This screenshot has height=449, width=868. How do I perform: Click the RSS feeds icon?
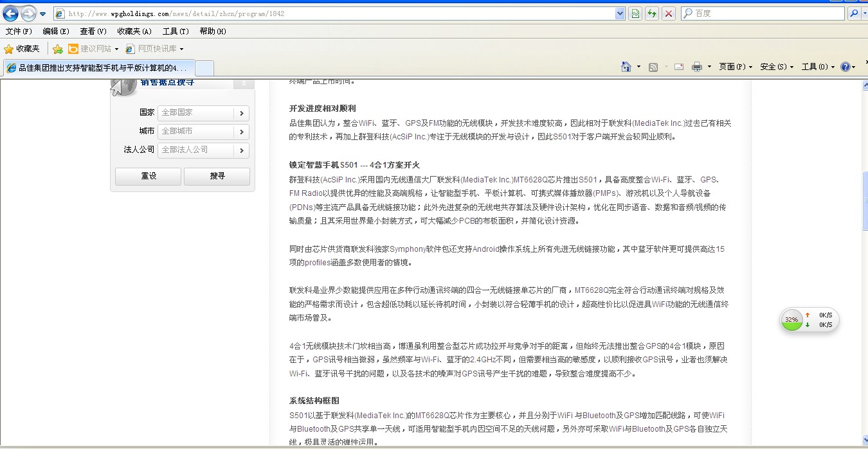click(653, 67)
